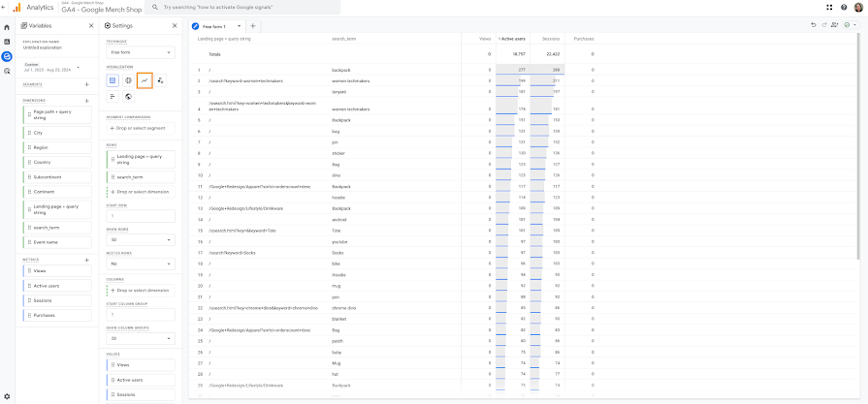Add a new exploration tab
This screenshot has width=868, height=404.
click(x=252, y=26)
